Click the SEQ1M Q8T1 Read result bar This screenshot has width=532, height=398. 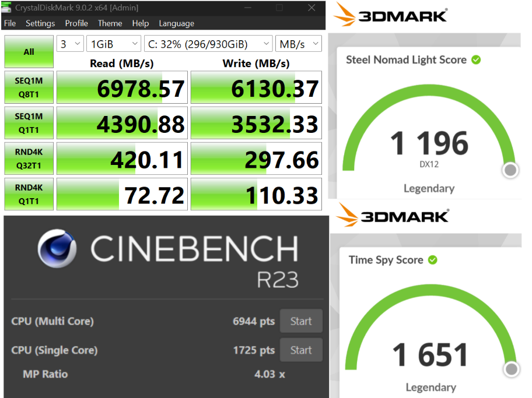(121, 87)
